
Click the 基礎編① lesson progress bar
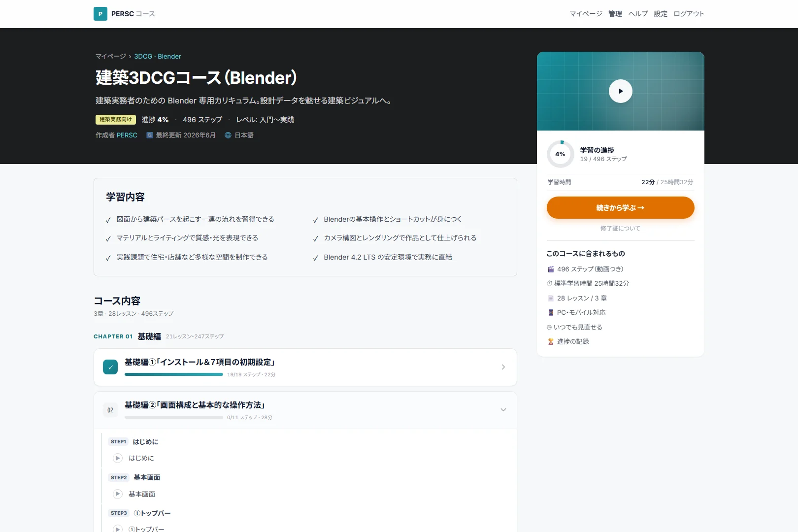[174, 374]
